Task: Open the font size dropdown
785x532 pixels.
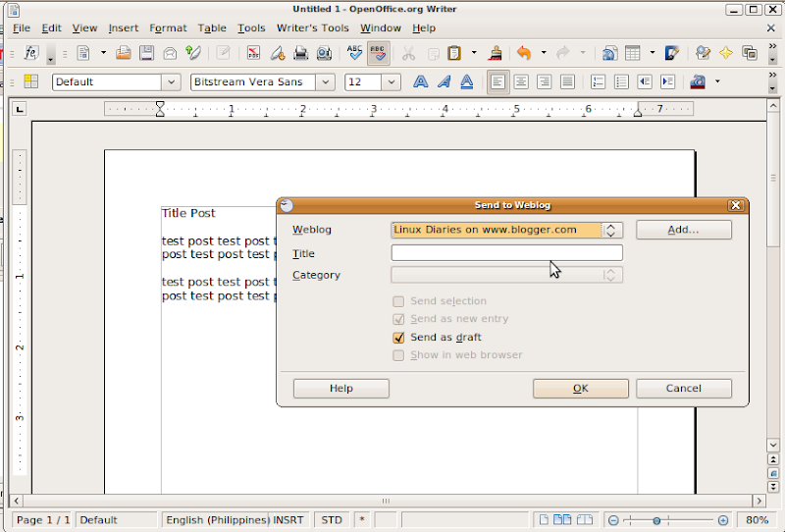Action: click(392, 82)
